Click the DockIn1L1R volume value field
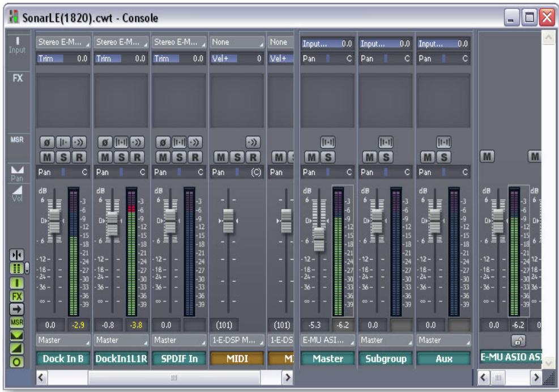Screen dimensions: 559x392 (x=108, y=325)
